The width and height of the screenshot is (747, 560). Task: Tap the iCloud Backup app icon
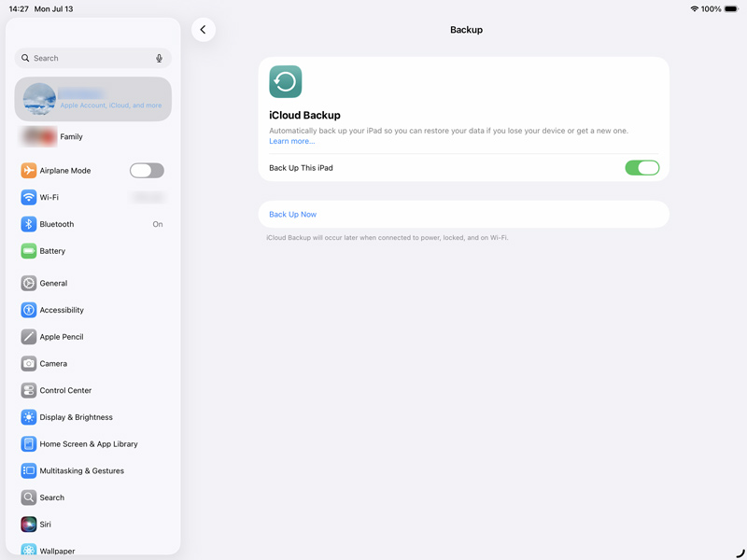[x=286, y=81]
